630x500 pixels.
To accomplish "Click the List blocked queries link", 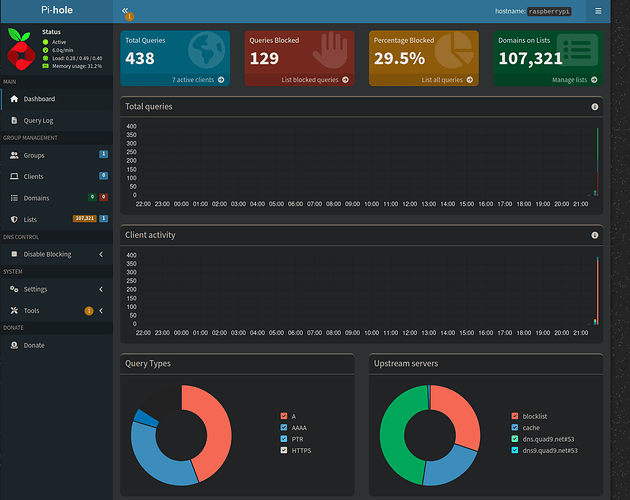I will [315, 79].
